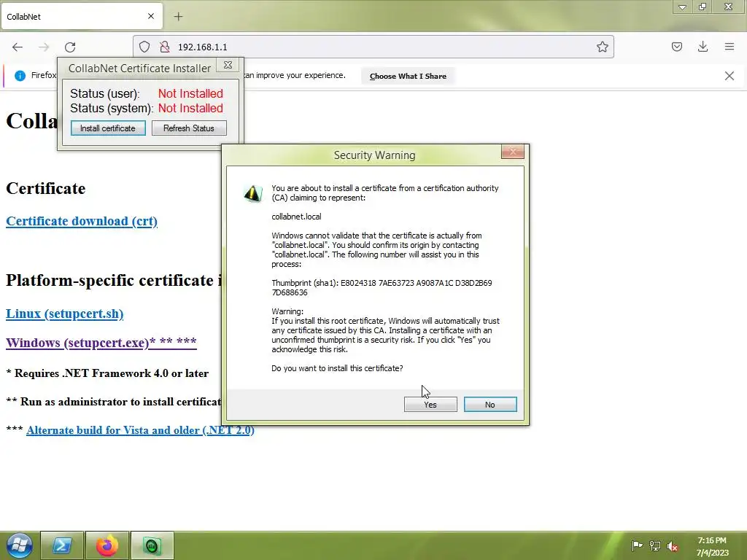This screenshot has width=747, height=560.
Task: Click the user status Not Installed text
Action: [x=190, y=93]
